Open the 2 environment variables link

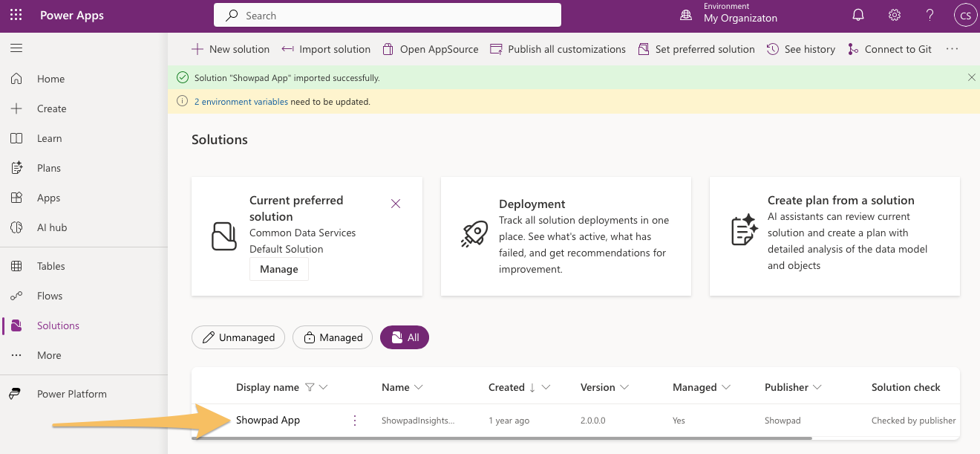coord(241,102)
